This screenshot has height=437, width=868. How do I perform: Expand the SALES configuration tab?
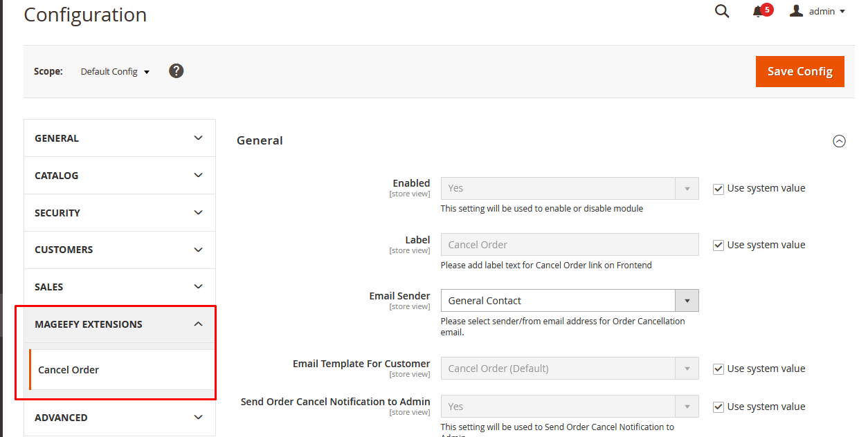point(119,287)
